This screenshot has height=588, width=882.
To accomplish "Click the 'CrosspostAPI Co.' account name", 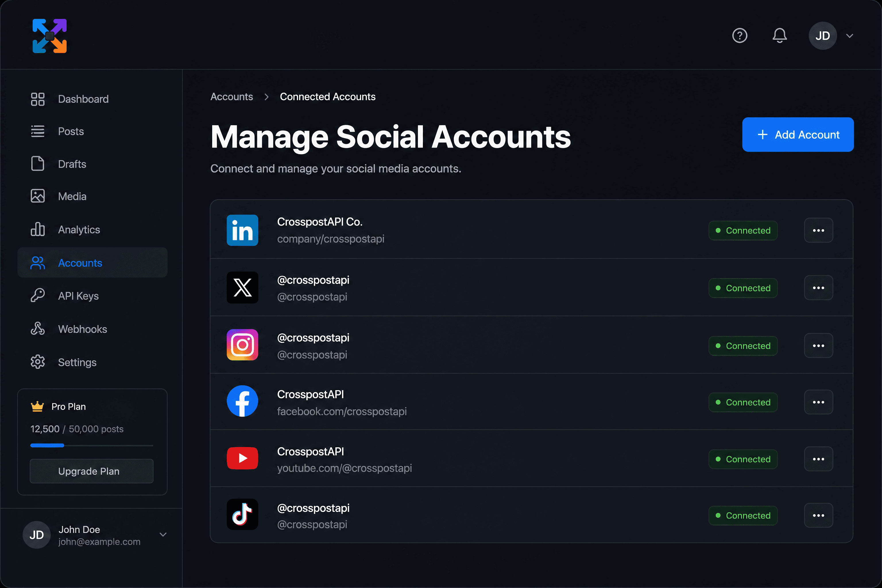I will coord(320,222).
